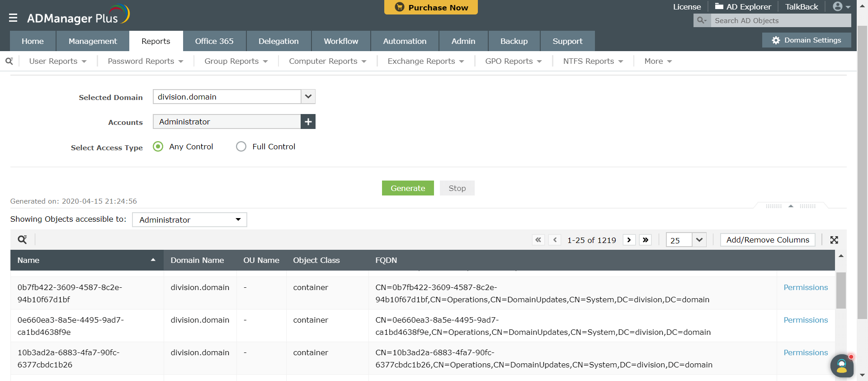Open the TalkBack link
868x381 pixels.
[x=802, y=7]
